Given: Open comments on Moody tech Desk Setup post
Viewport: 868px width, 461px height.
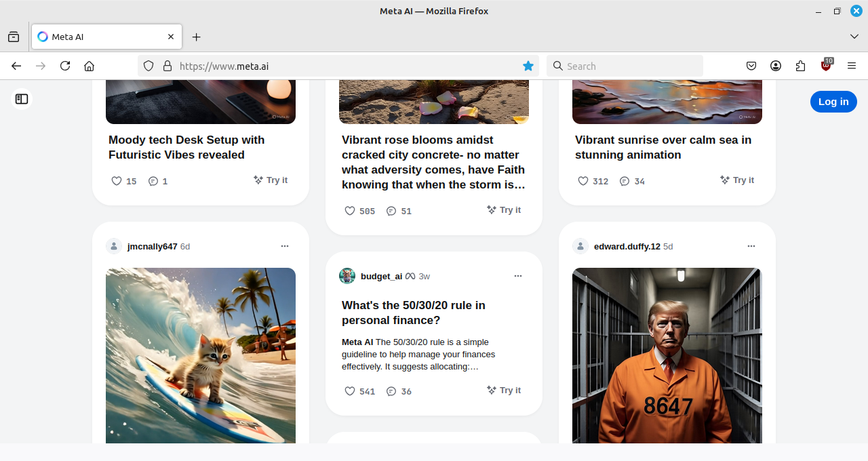Looking at the screenshot, I should coord(153,181).
